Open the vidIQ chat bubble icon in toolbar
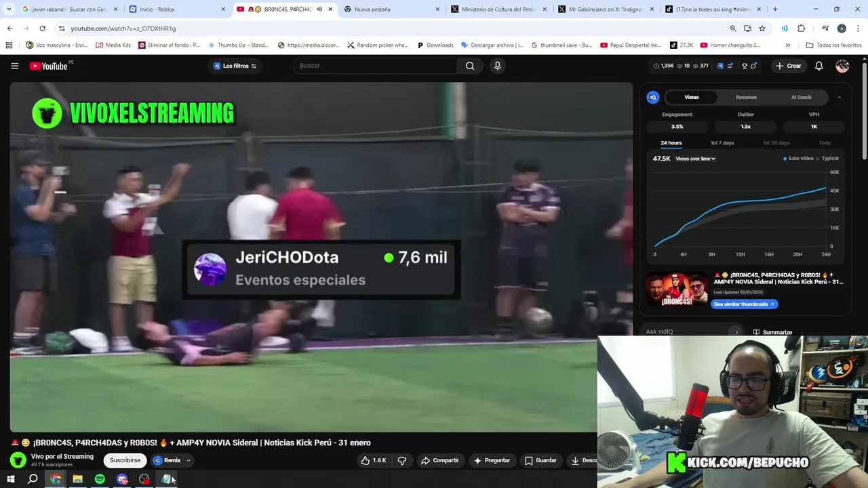The width and height of the screenshot is (868, 488). point(753,66)
